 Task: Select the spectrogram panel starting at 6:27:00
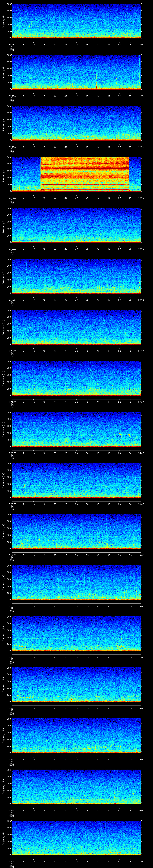point(76,685)
